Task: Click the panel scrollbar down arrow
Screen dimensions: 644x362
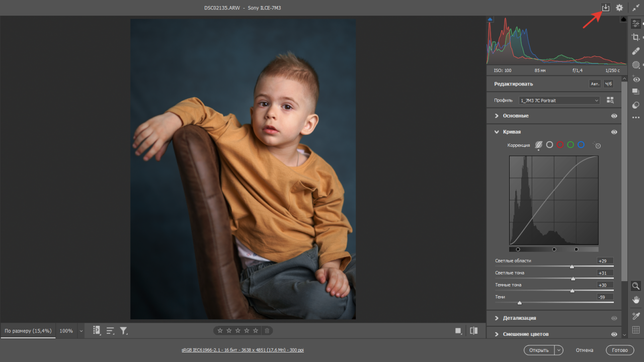Action: click(624, 334)
